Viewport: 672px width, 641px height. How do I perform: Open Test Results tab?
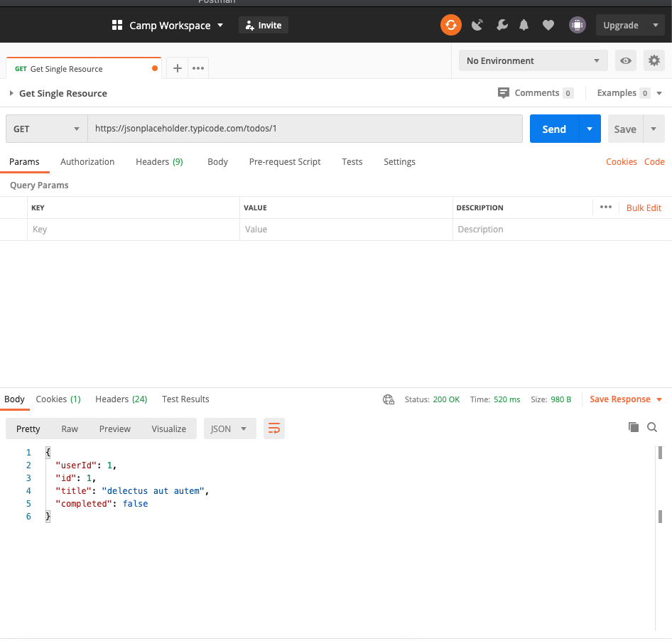coord(185,399)
